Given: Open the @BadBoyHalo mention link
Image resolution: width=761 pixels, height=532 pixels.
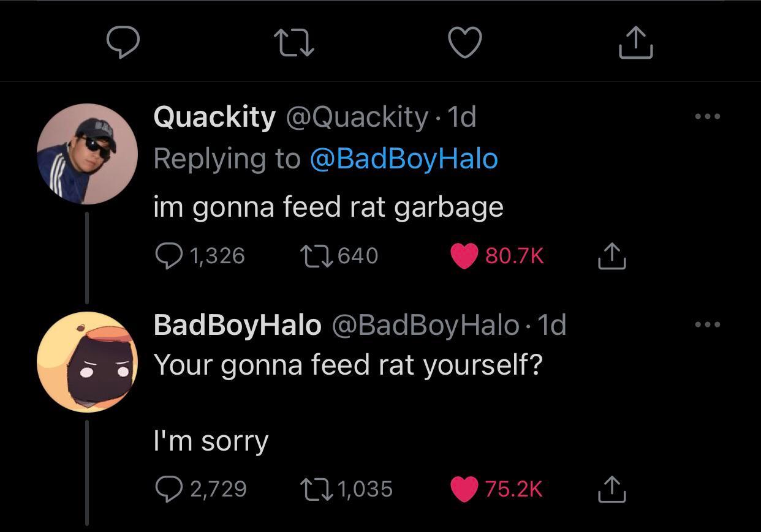Looking at the screenshot, I should pos(404,159).
